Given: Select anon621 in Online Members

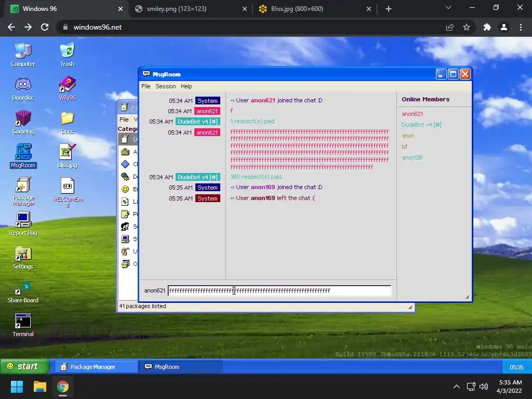Looking at the screenshot, I should click(x=412, y=114).
